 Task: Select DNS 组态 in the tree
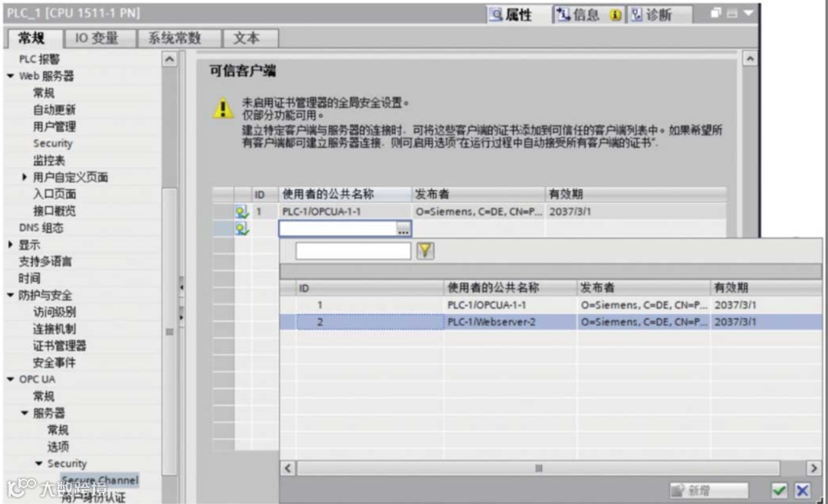[41, 228]
